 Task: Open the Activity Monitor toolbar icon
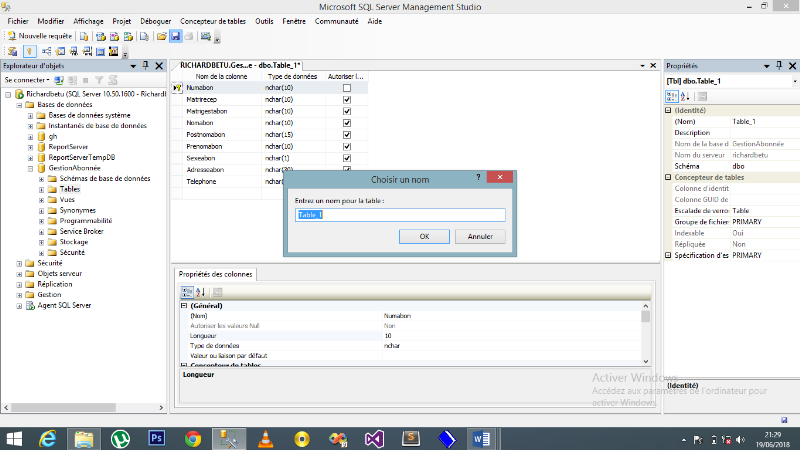click(x=206, y=36)
